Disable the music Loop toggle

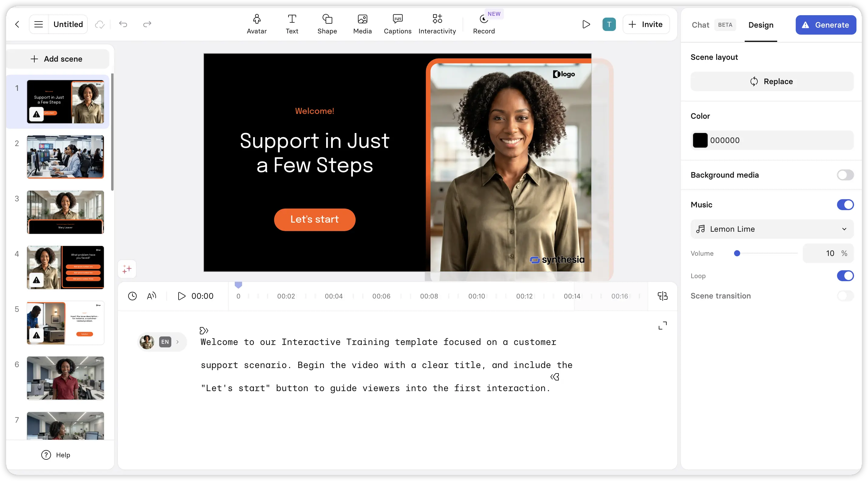point(845,276)
